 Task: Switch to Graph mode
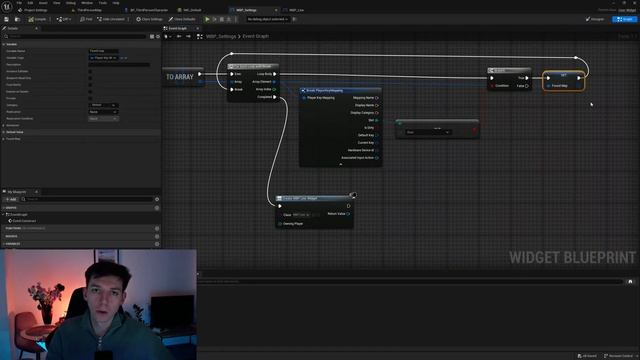pos(624,19)
